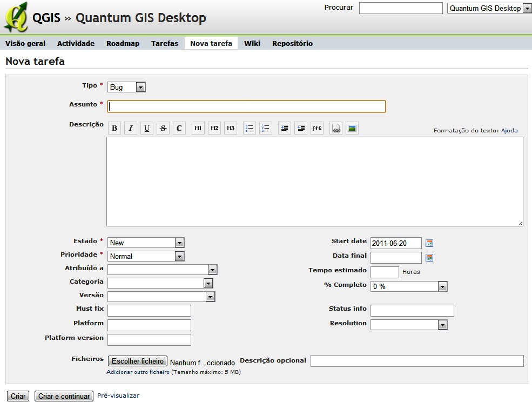This screenshot has width=532, height=402.
Task: Insert unordered bullet list
Action: 250,129
